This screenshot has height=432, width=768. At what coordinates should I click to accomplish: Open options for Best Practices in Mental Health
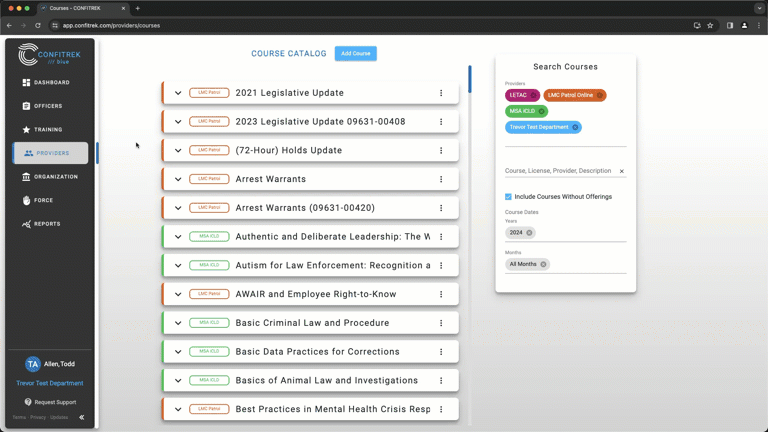pyautogui.click(x=441, y=409)
